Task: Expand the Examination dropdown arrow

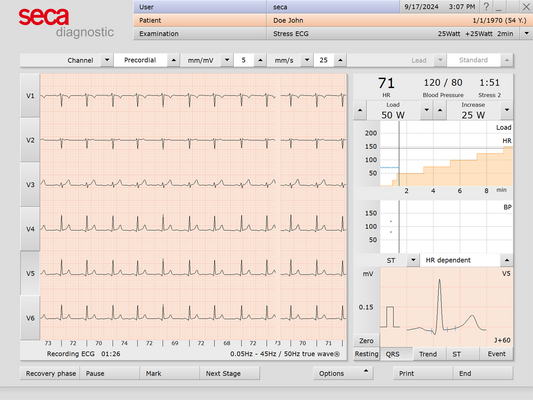Action: coord(527,33)
